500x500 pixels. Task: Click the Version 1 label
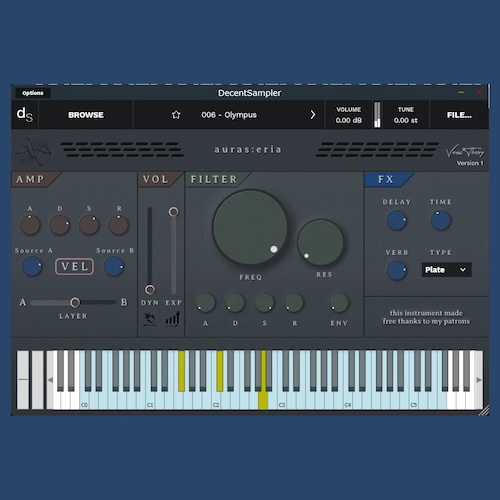[x=470, y=163]
